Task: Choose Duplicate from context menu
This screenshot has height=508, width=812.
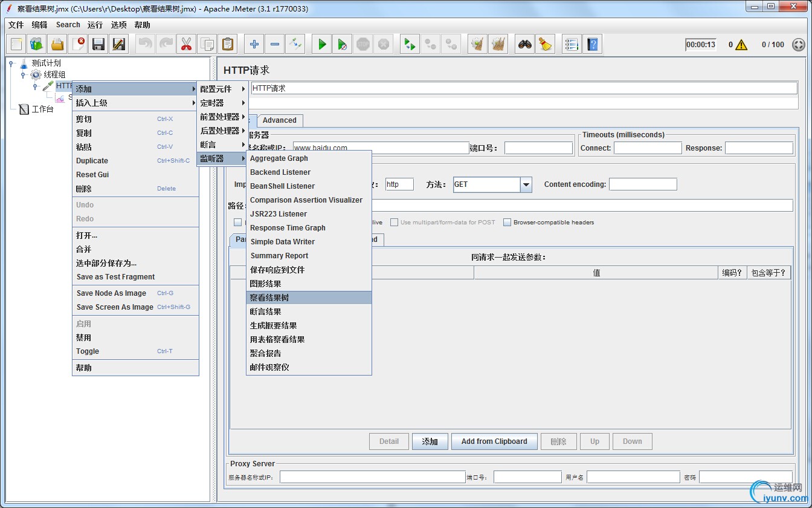Action: (135, 161)
